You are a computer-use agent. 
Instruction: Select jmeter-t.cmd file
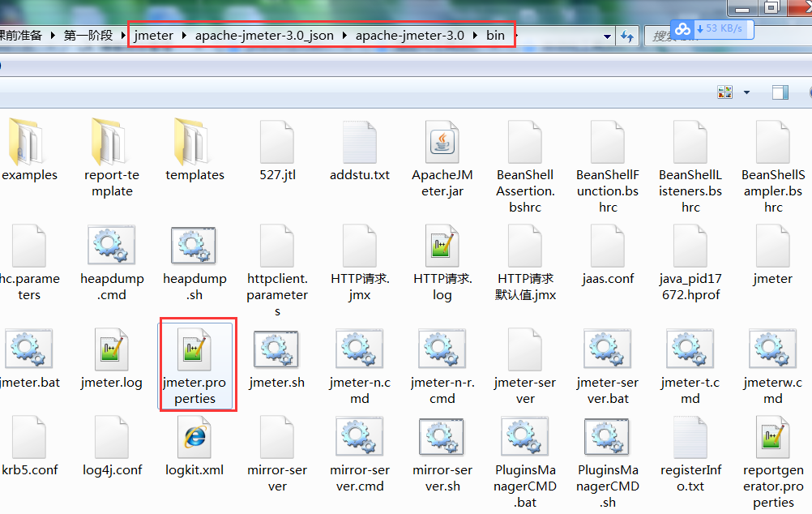tap(690, 366)
